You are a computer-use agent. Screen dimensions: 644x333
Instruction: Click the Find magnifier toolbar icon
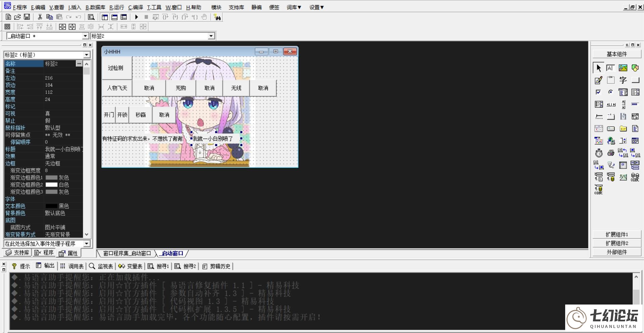91,17
